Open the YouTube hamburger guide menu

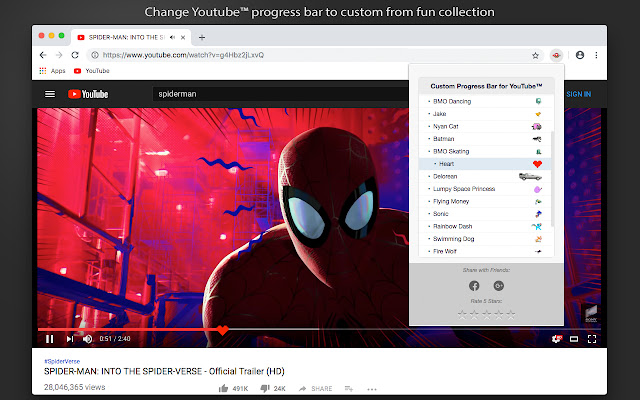49,94
